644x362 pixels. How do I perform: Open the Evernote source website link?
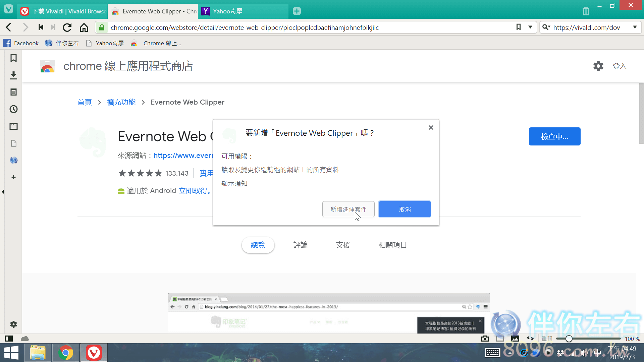(x=183, y=156)
